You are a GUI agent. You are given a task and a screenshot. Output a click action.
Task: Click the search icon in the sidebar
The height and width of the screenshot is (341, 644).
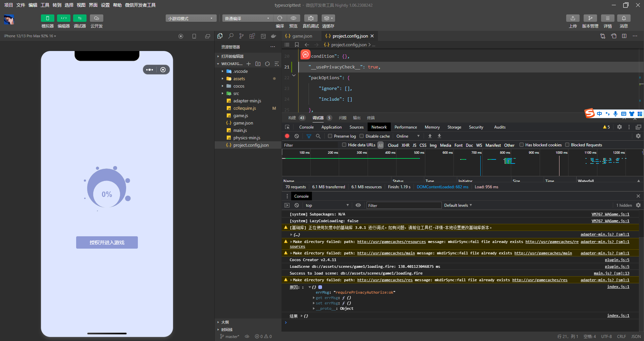231,36
